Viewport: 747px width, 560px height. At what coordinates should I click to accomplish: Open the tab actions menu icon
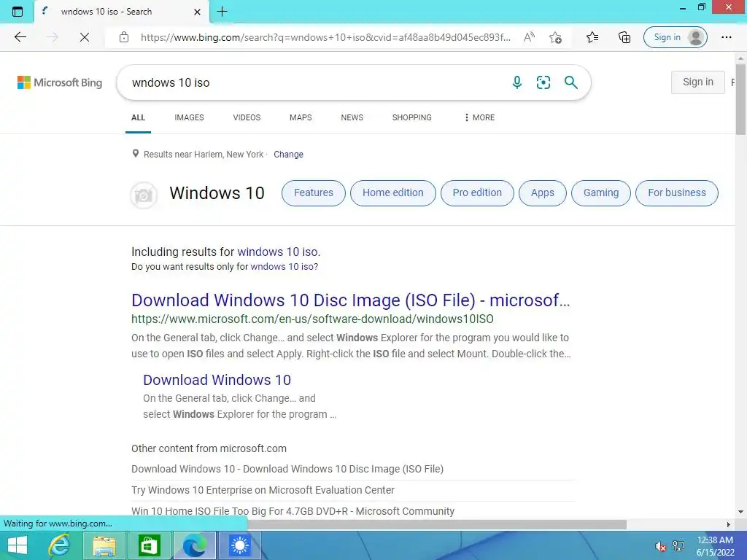[18, 12]
